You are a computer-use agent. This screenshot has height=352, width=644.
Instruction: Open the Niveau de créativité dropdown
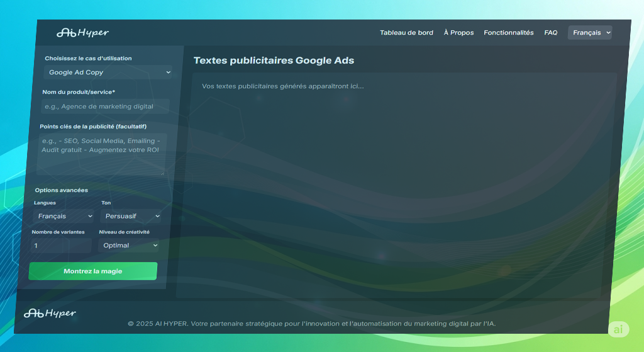tap(129, 246)
